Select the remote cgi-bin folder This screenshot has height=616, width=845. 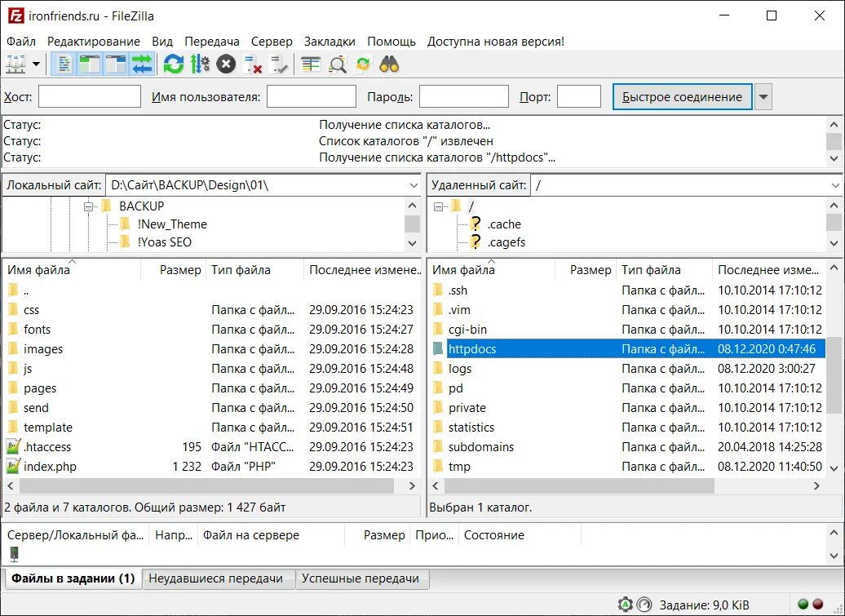pyautogui.click(x=467, y=330)
